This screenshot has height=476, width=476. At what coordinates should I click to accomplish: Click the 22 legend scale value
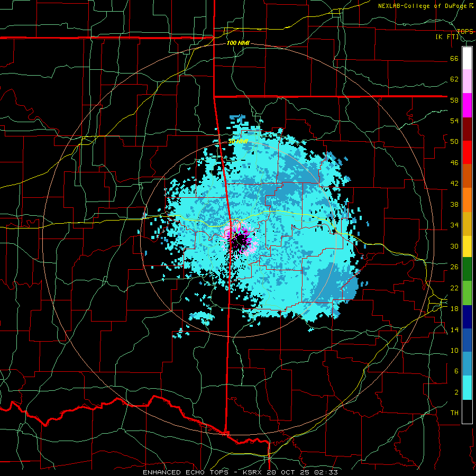454,288
